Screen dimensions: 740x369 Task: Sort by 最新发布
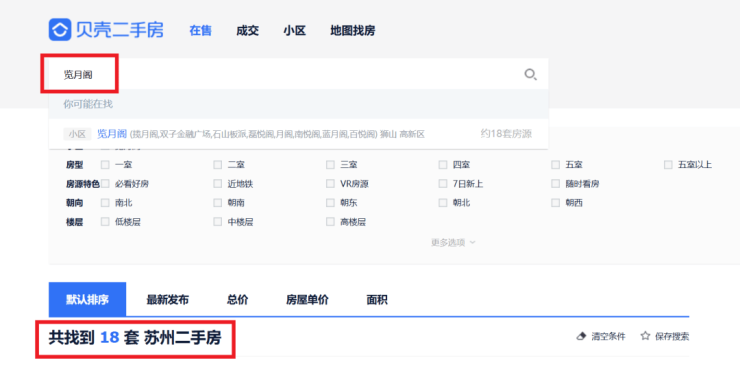(x=168, y=300)
